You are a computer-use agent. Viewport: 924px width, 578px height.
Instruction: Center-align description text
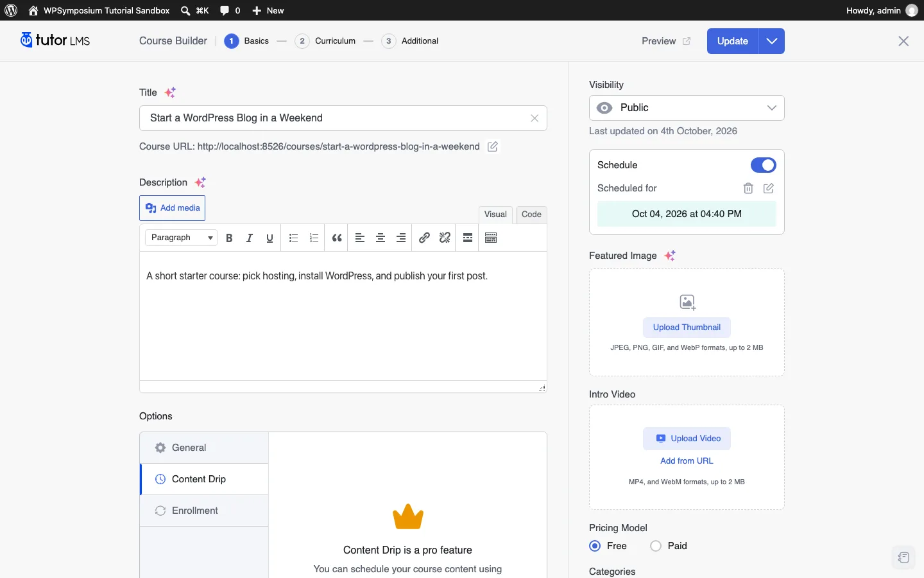point(381,238)
